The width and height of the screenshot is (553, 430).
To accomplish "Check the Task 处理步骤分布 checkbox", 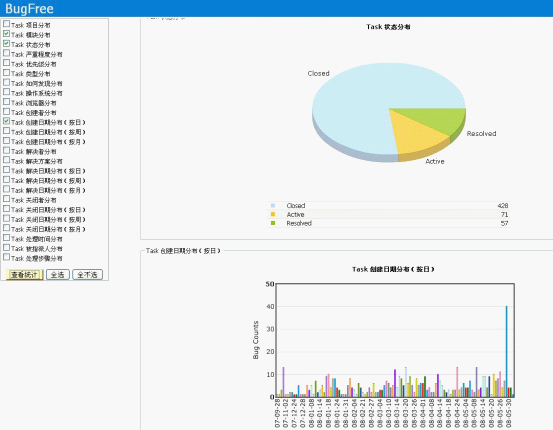I will click(x=6, y=257).
